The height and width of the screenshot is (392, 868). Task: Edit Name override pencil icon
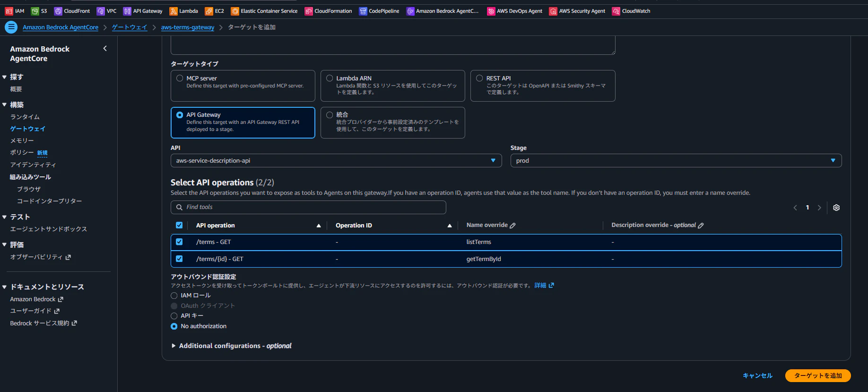(512, 226)
